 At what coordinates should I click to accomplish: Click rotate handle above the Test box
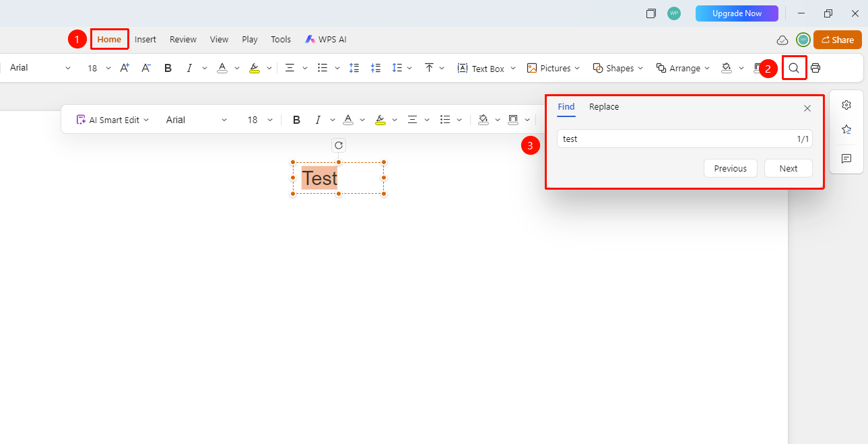point(339,145)
